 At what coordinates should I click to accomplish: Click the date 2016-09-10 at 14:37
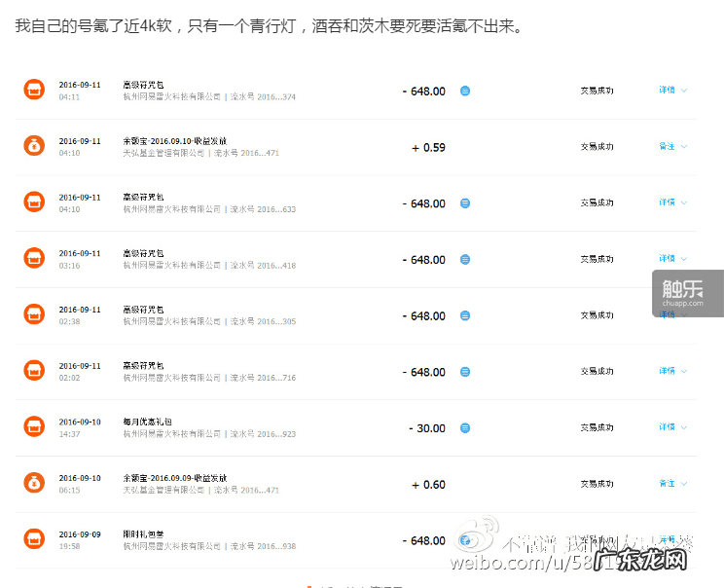pos(80,423)
